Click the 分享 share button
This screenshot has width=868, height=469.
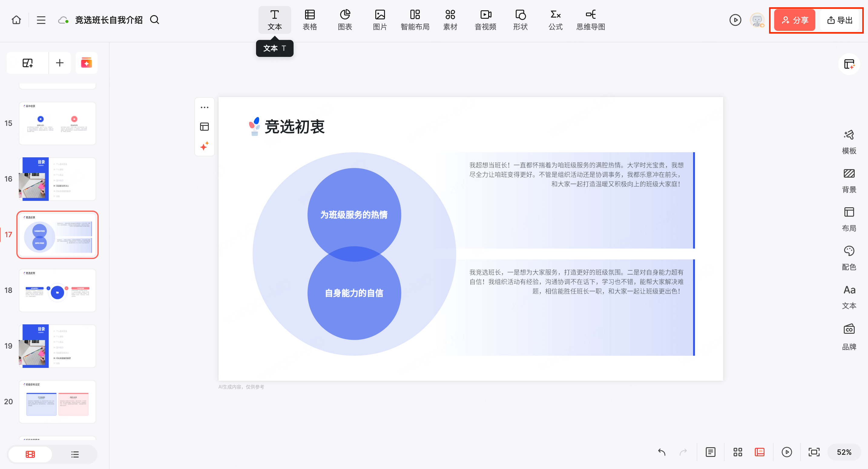794,20
